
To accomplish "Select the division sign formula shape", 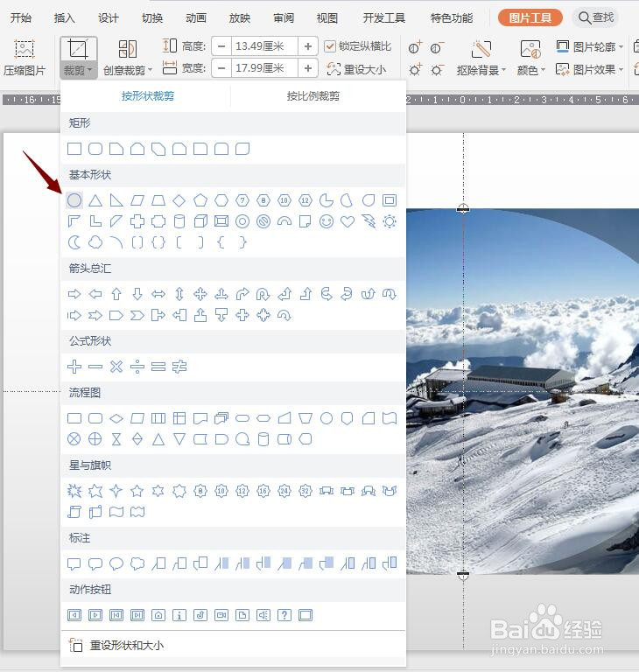I will pos(137,367).
